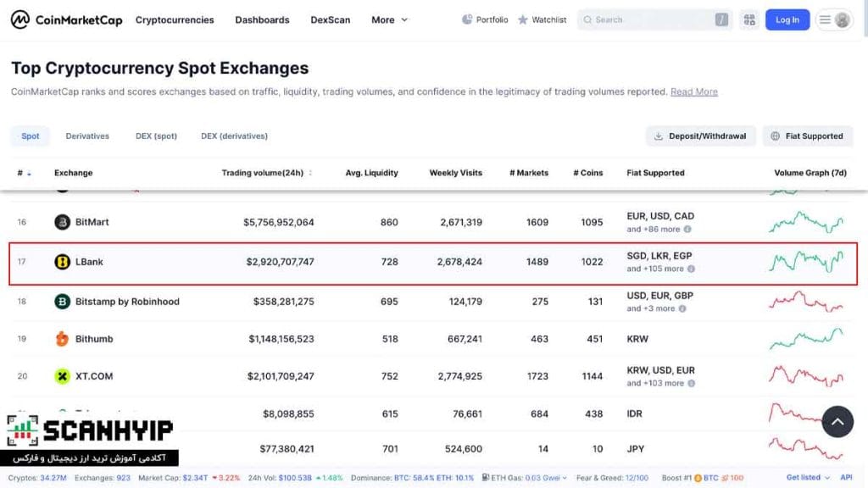The height and width of the screenshot is (488, 868).
Task: Switch to the Derivatives tab
Action: (87, 136)
